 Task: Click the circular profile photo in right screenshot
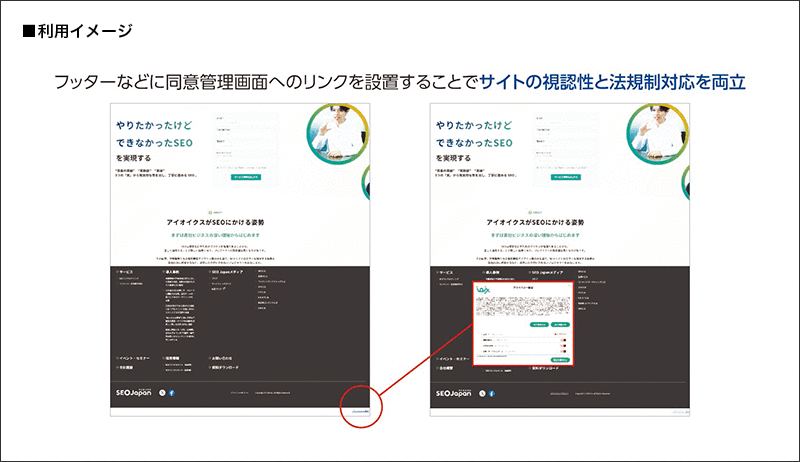[x=657, y=133]
